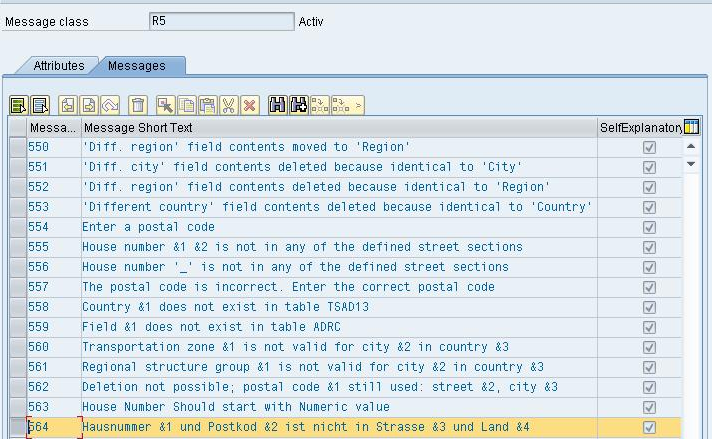The width and height of the screenshot is (712, 439).
Task: Click text "The postal code is incorrect..."
Action: [288, 287]
